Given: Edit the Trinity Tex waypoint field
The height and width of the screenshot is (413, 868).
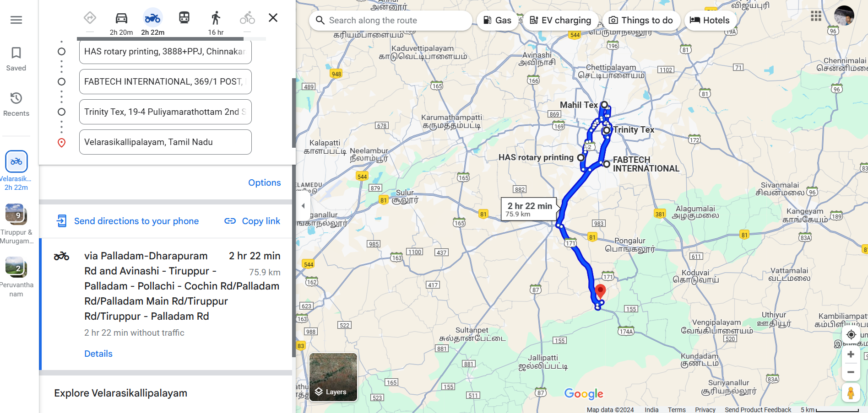Looking at the screenshot, I should [165, 112].
